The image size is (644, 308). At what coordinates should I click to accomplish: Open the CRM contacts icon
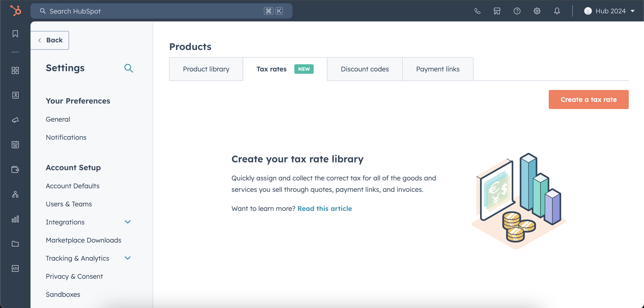pyautogui.click(x=15, y=95)
